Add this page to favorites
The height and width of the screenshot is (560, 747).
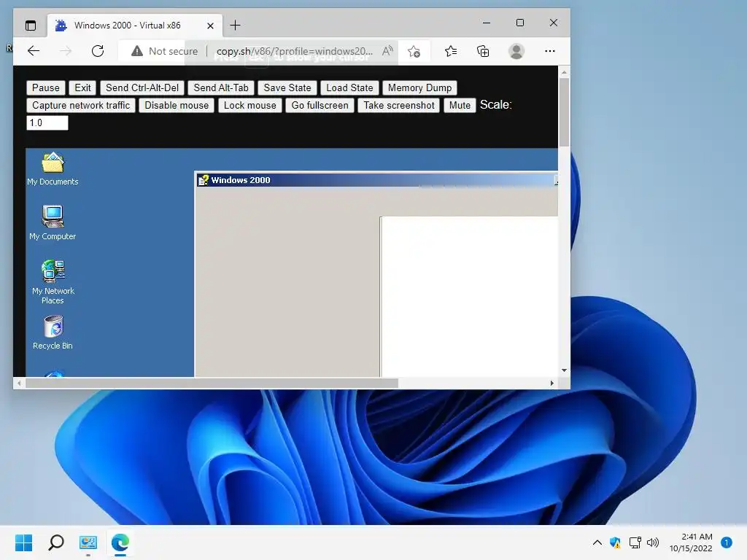[x=414, y=51]
